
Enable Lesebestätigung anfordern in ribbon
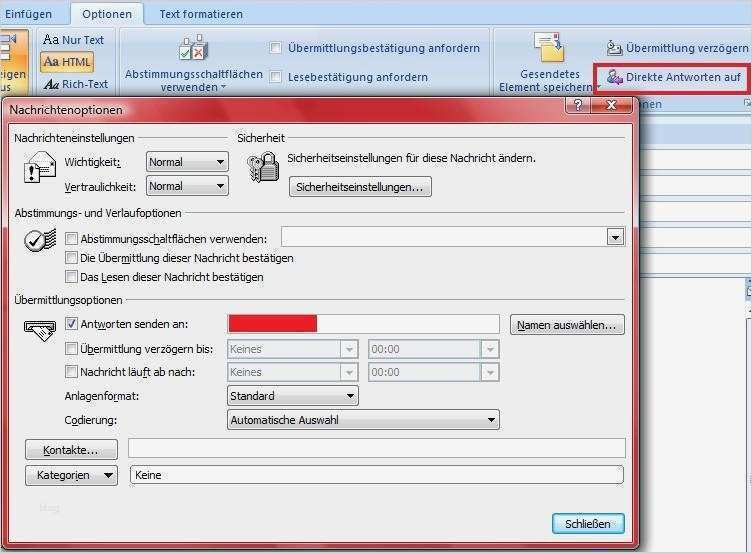275,77
